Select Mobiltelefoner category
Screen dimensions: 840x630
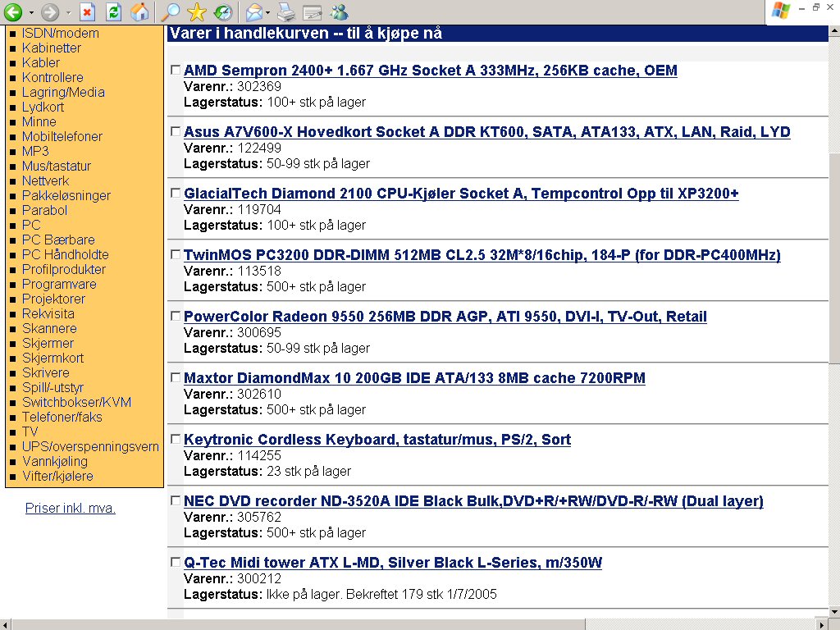coord(62,137)
